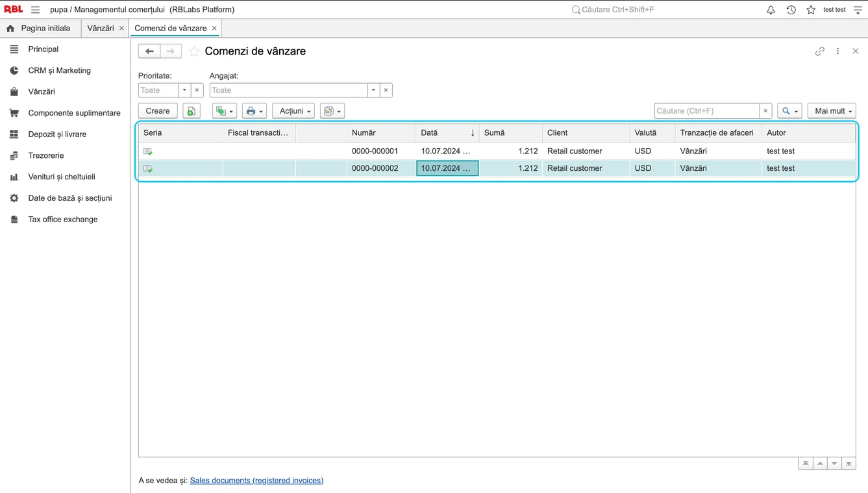
Task: Clear the Prioritate filter
Action: (x=197, y=90)
